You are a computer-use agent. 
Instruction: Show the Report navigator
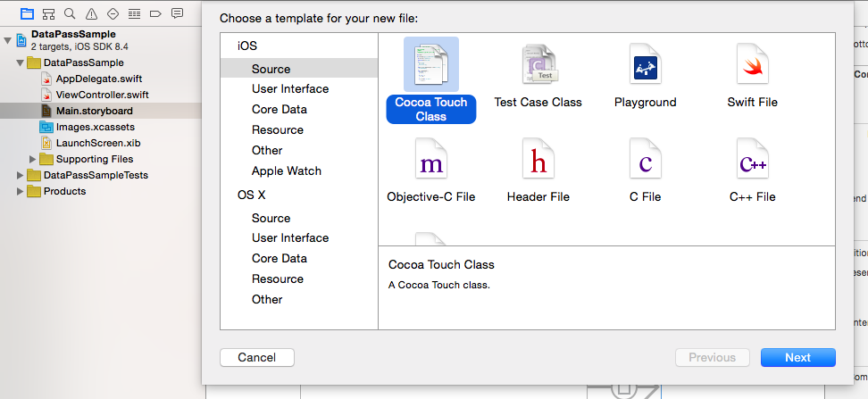point(177,13)
